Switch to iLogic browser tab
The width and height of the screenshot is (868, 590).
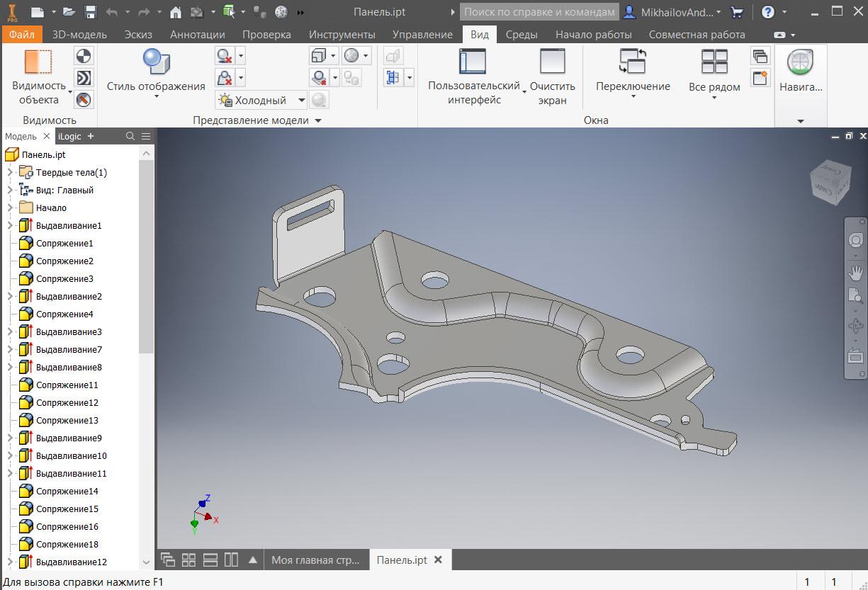pos(69,136)
